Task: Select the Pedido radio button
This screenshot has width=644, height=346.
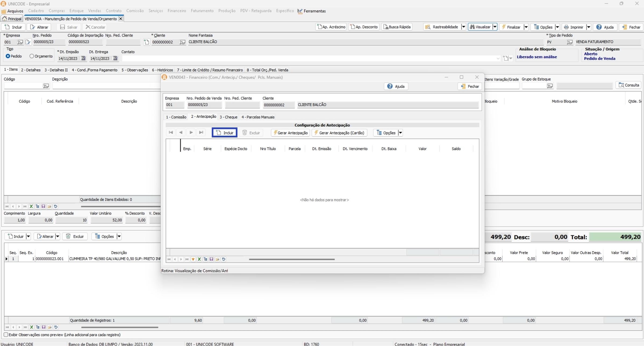Action: point(8,56)
